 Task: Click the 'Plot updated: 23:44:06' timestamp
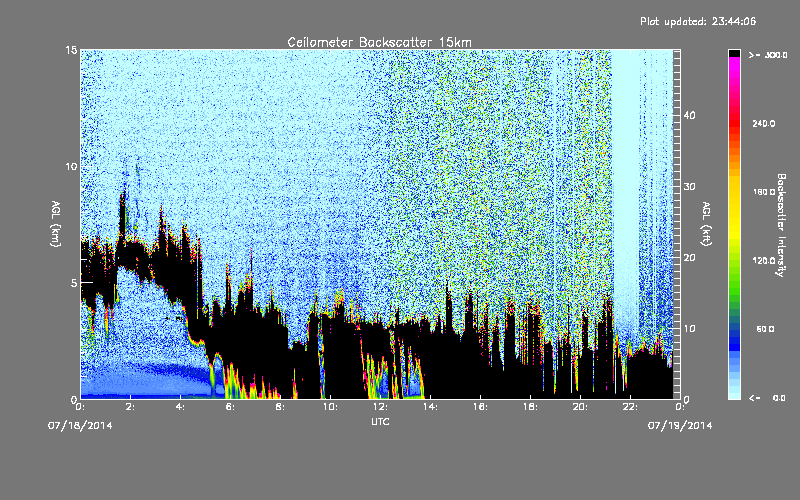[x=698, y=21]
